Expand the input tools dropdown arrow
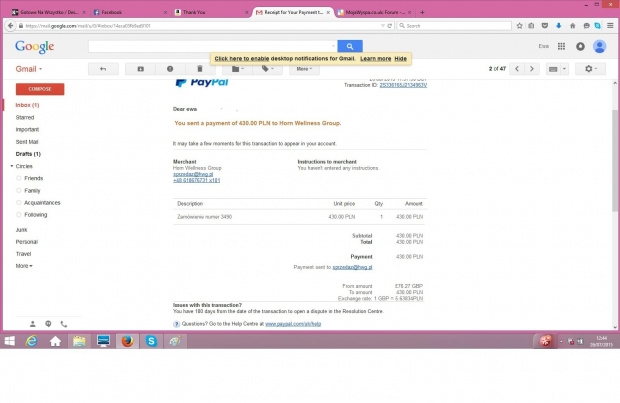Viewport: 620px width, 403px height. pyautogui.click(x=564, y=69)
